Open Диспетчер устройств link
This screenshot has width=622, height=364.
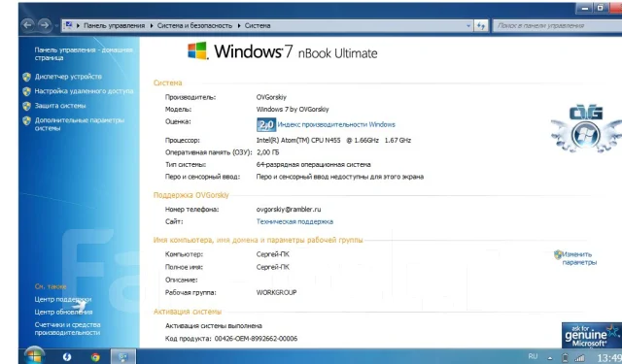point(68,77)
